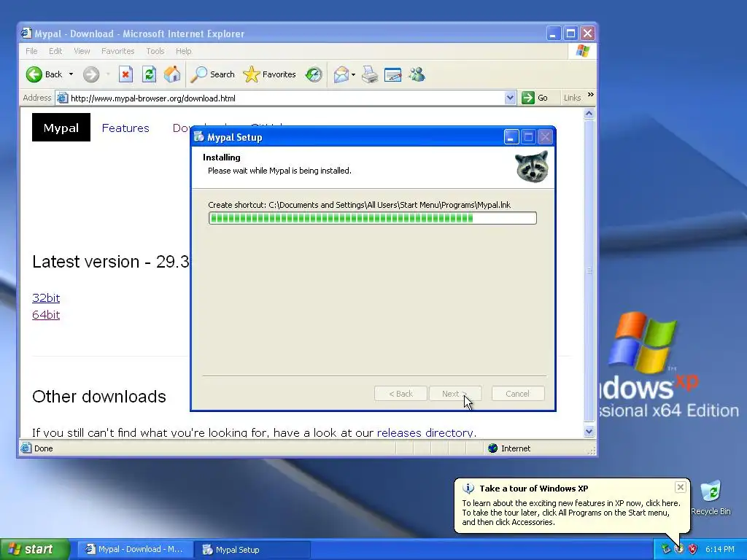Expand the Links toolbar chevron

(591, 95)
